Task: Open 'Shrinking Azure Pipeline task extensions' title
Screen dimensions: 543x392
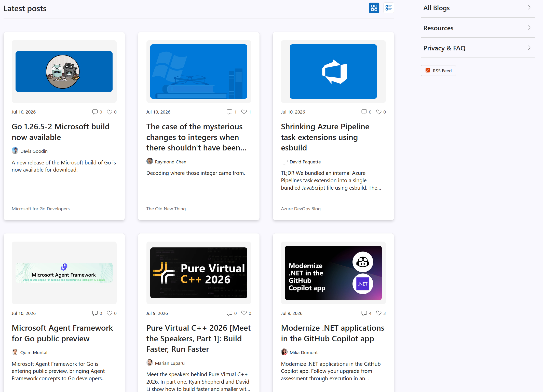Action: (325, 137)
